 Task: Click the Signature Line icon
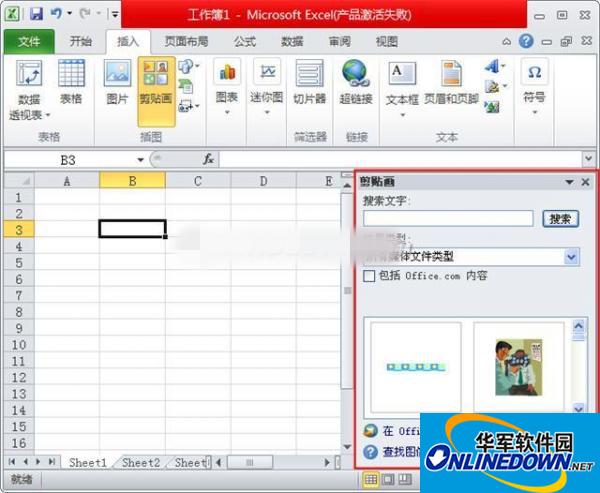click(x=492, y=87)
